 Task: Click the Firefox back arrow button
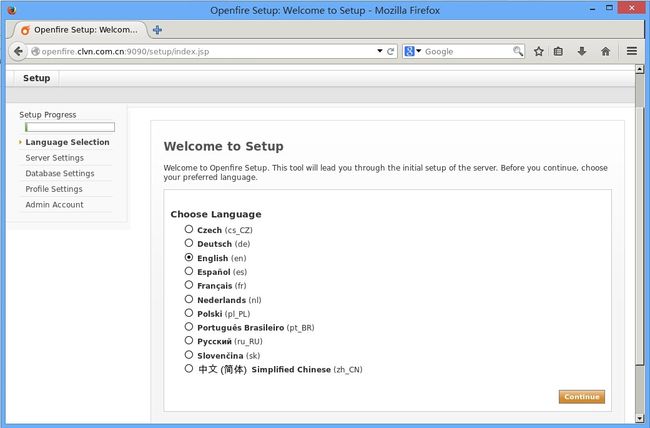[18, 51]
